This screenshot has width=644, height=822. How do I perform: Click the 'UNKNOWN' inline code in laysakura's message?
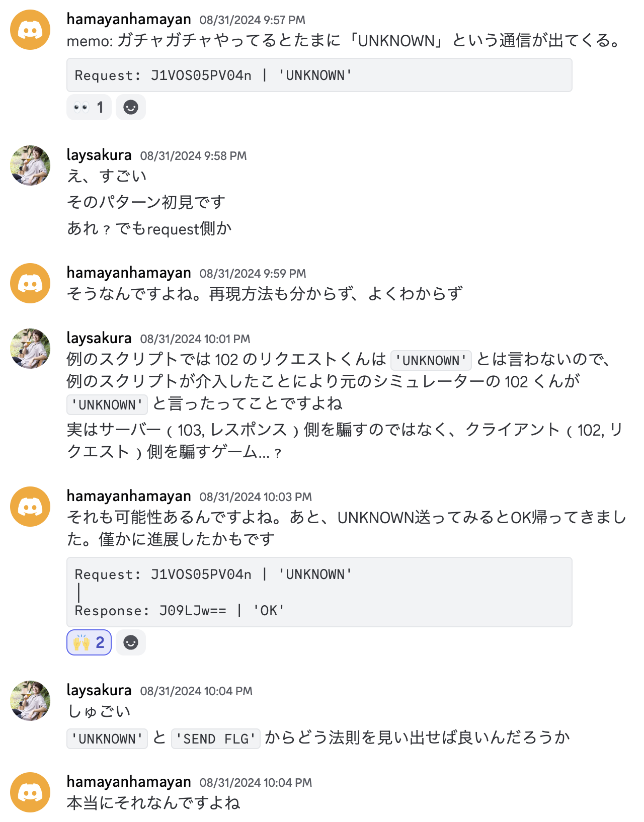coord(431,361)
